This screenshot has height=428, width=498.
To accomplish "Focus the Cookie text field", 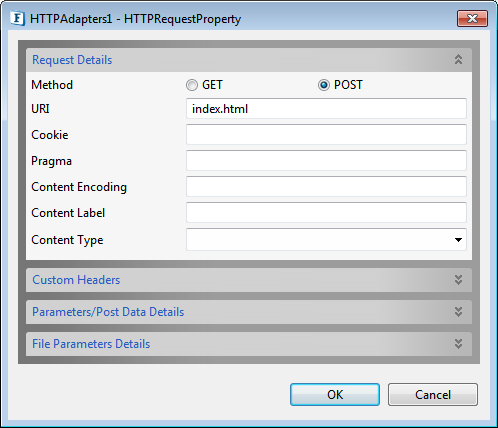I will 326,135.
